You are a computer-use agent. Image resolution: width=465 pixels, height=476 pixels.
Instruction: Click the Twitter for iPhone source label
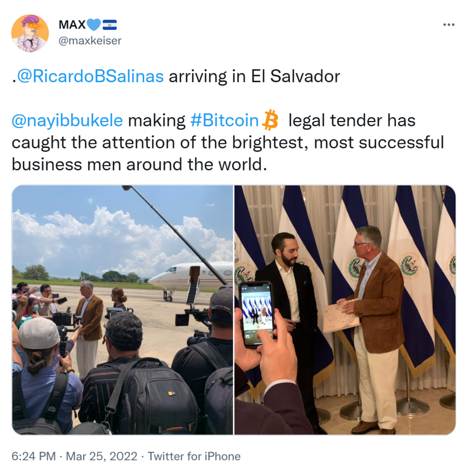194,456
